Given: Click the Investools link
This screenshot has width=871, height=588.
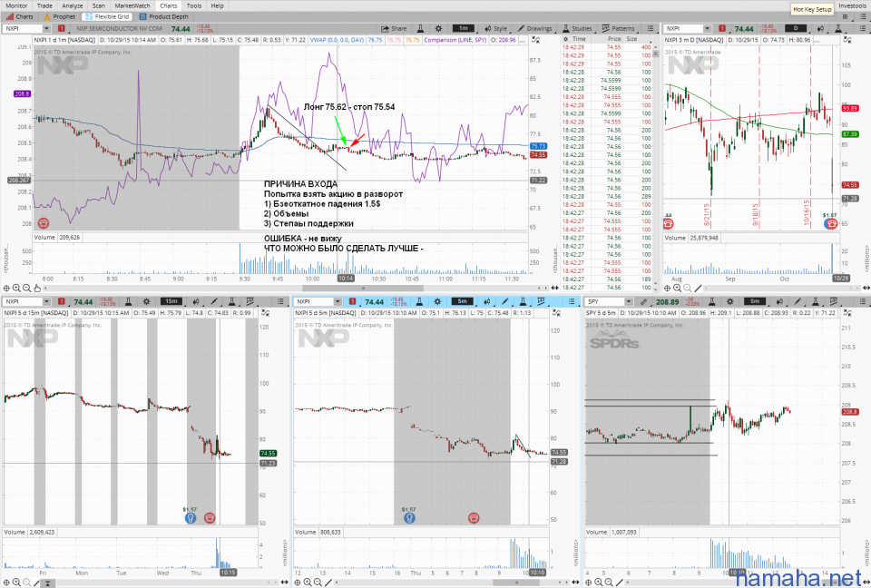Looking at the screenshot, I should coord(852,5).
